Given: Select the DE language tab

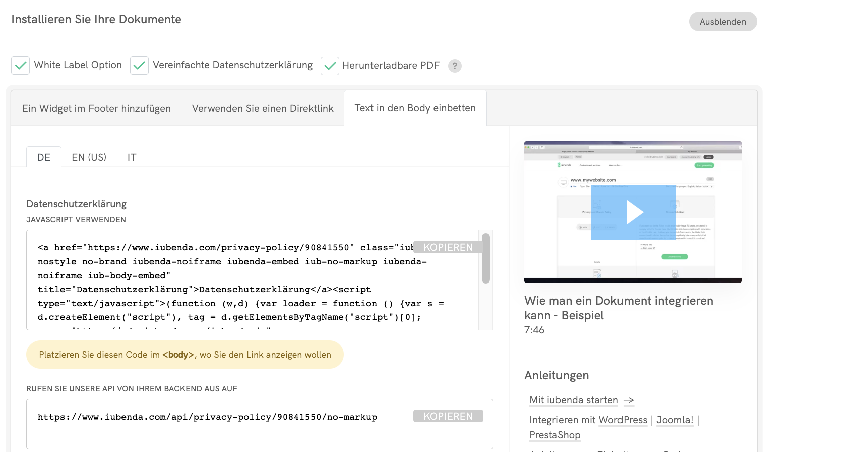Looking at the screenshot, I should [x=44, y=157].
